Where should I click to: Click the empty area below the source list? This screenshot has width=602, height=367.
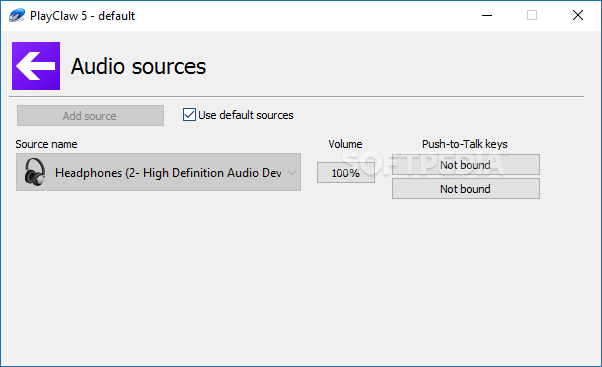click(x=299, y=280)
